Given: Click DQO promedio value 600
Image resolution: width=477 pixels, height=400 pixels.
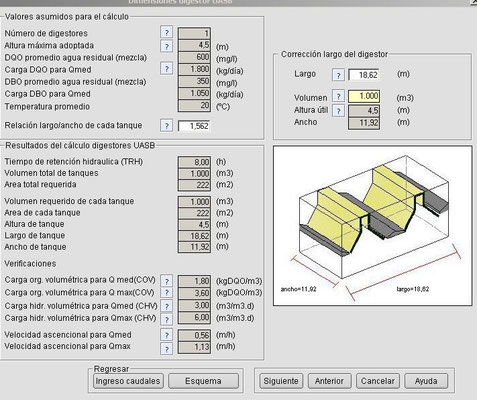Looking at the screenshot, I should tap(194, 57).
